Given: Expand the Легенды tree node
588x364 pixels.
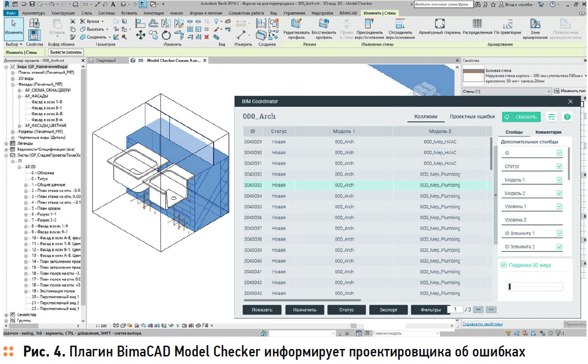Looking at the screenshot, I should 7,143.
